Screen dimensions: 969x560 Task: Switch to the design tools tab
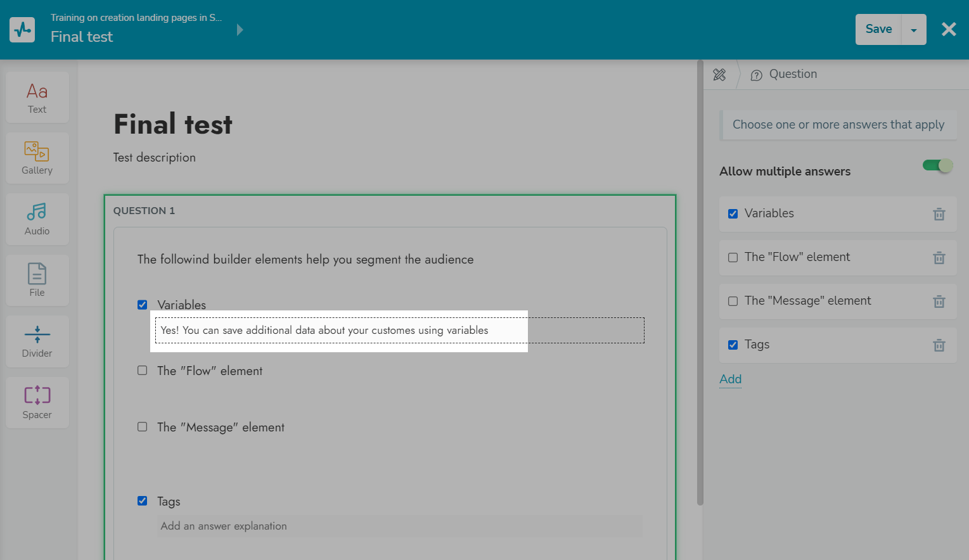click(719, 75)
